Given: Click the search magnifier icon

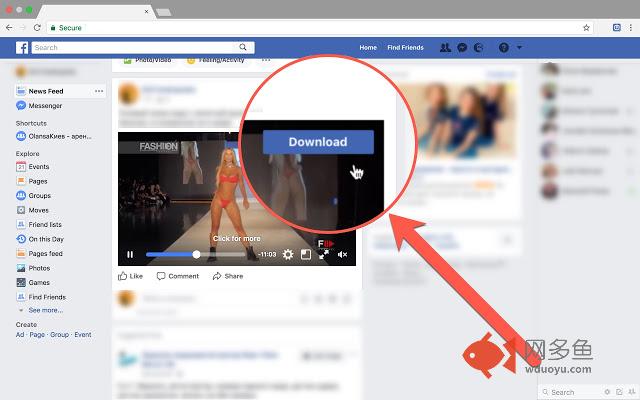Looking at the screenshot, I should click(243, 47).
